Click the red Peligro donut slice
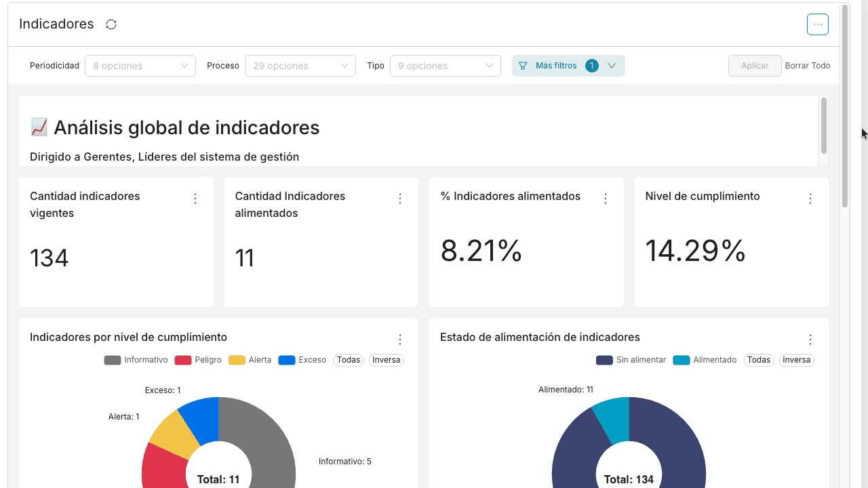 pyautogui.click(x=163, y=472)
